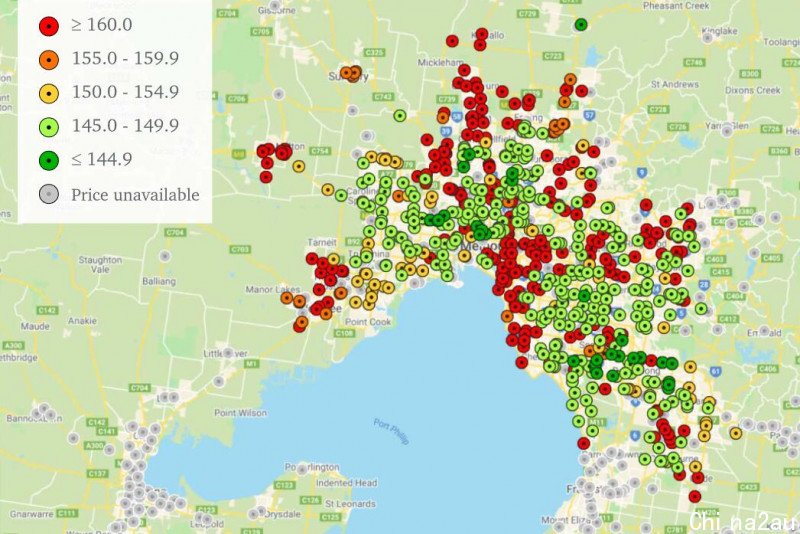Click the '155.0 - 159.9' legend text
The width and height of the screenshot is (800, 534).
click(125, 58)
